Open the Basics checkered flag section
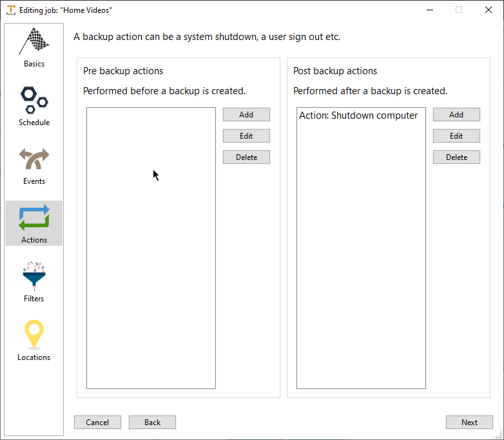This screenshot has height=440, width=504. (x=34, y=48)
